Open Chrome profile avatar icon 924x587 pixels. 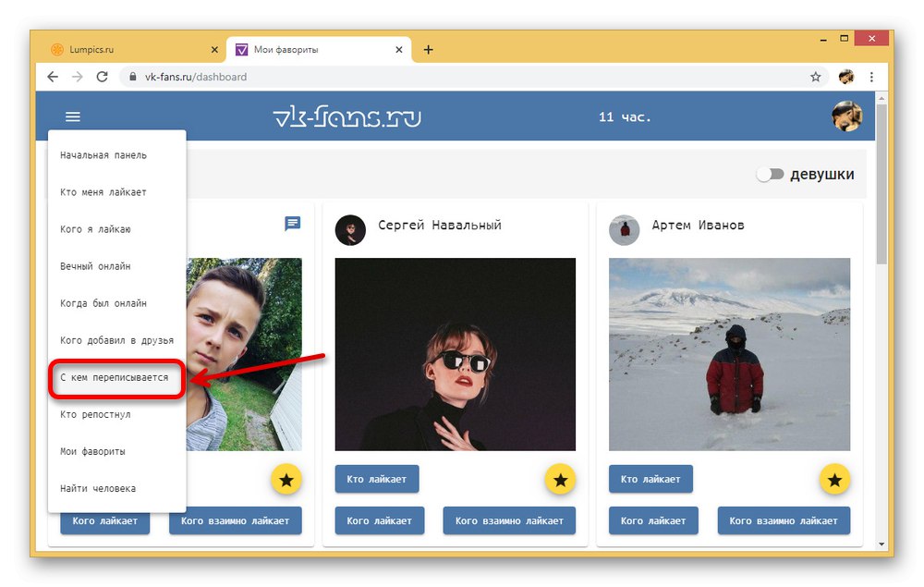coord(846,77)
